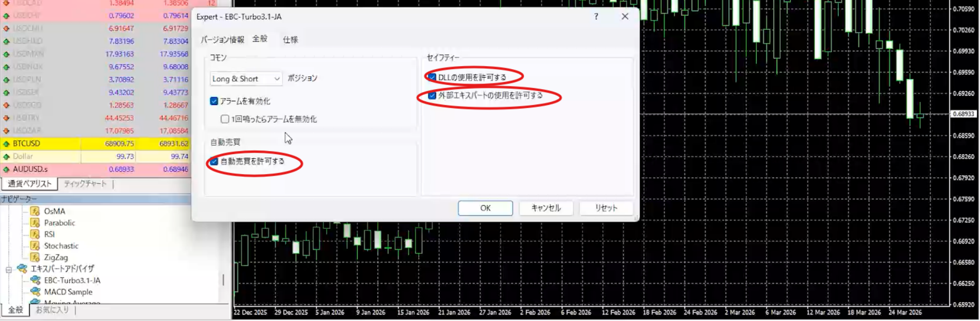Select EBC-Turbo3.1-JA in Navigator tree
Image resolution: width=980 pixels, height=321 pixels.
(72, 280)
